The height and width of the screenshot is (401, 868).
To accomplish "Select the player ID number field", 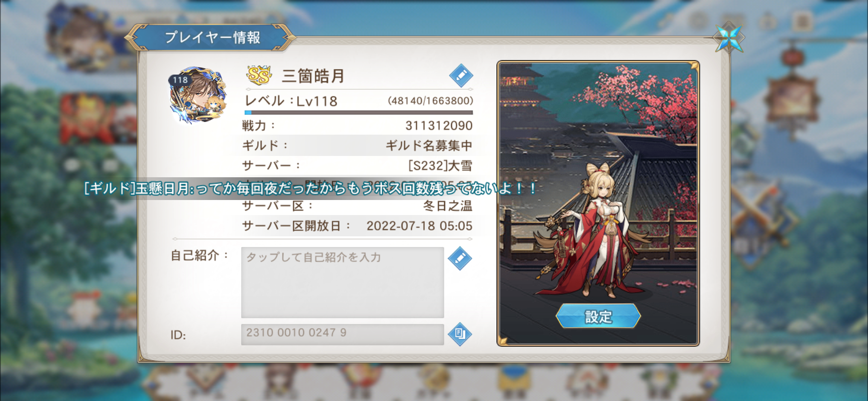I will 342,334.
